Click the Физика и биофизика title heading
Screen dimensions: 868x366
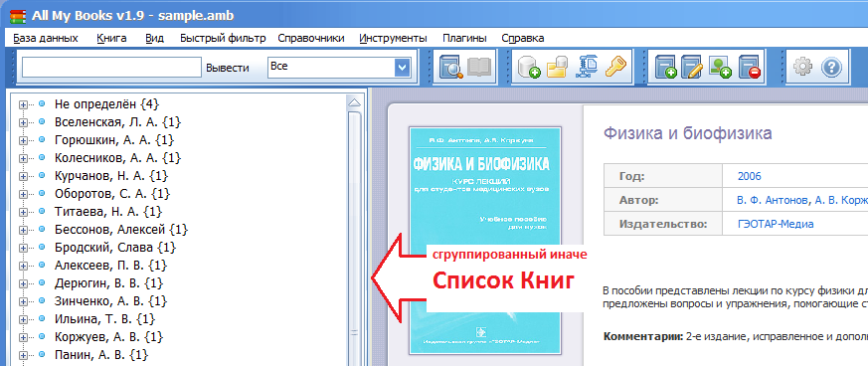[687, 133]
